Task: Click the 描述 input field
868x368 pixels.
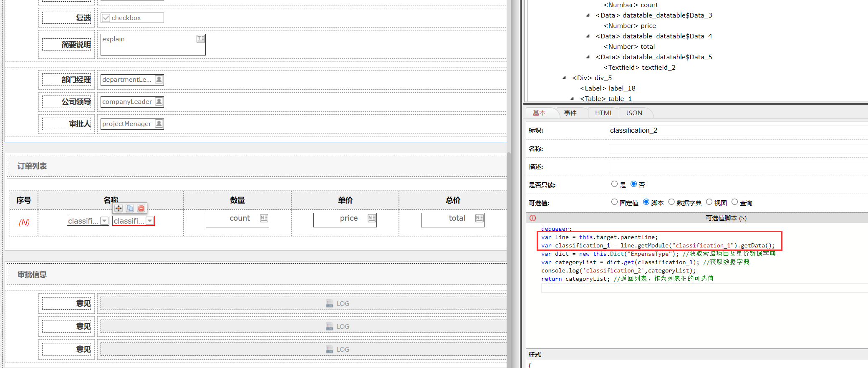Action: [738, 167]
